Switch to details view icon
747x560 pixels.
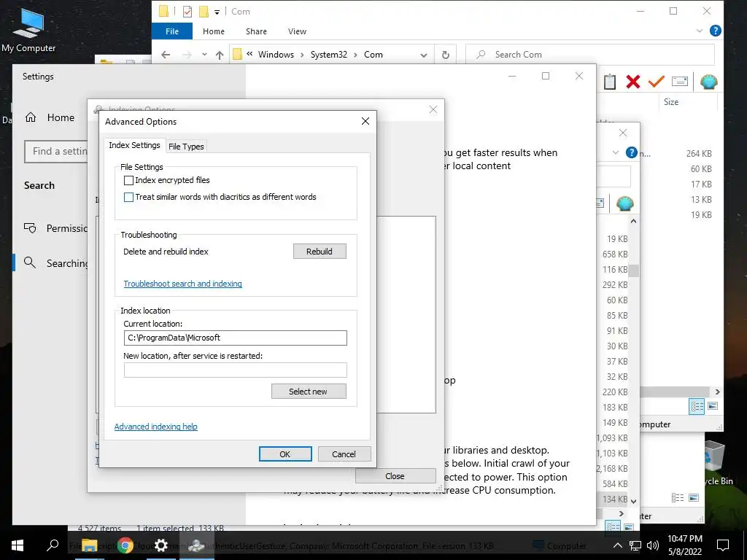(697, 406)
